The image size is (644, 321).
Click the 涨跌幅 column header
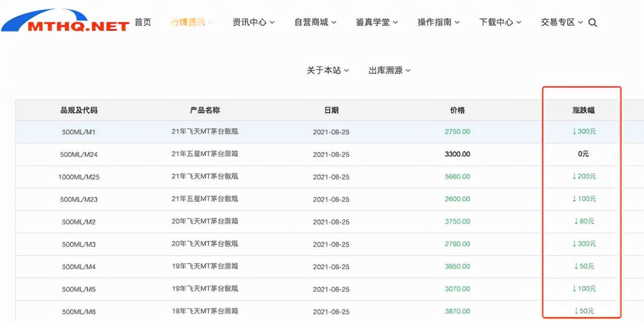583,110
